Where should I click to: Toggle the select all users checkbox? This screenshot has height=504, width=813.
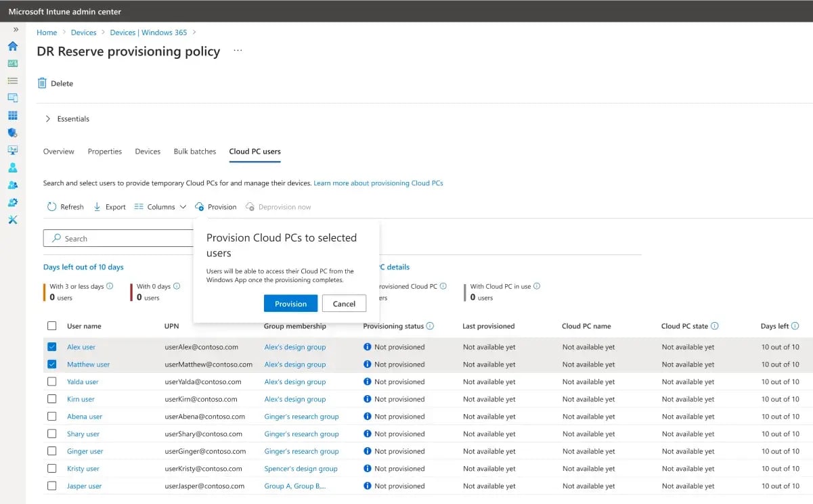point(52,326)
